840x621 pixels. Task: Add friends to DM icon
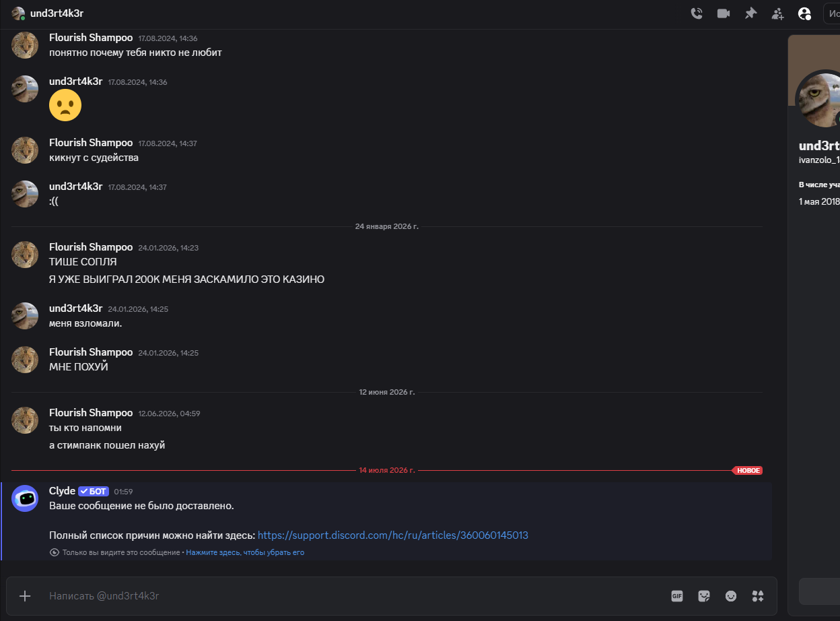(x=777, y=13)
